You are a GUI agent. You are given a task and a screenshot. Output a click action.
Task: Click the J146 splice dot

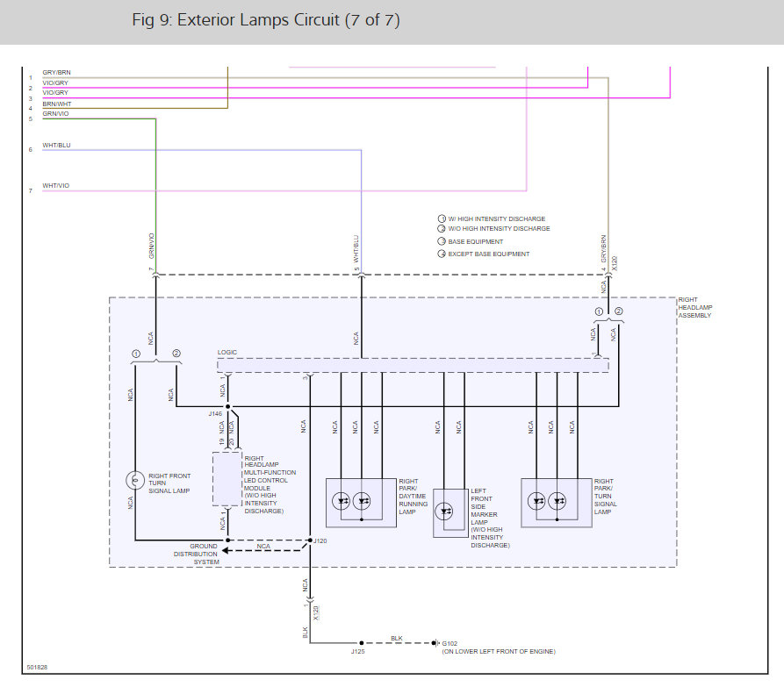coord(228,406)
